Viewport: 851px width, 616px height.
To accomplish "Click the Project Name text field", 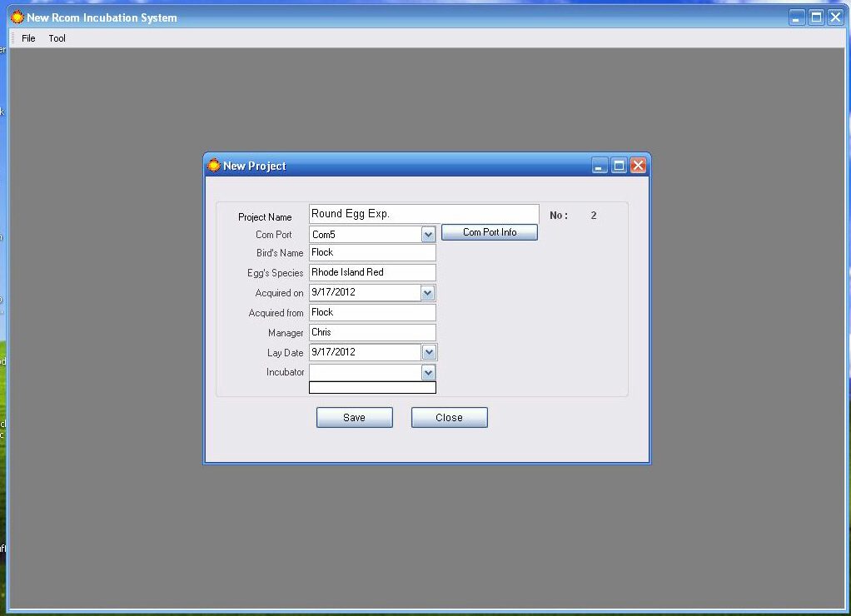I will (x=423, y=215).
